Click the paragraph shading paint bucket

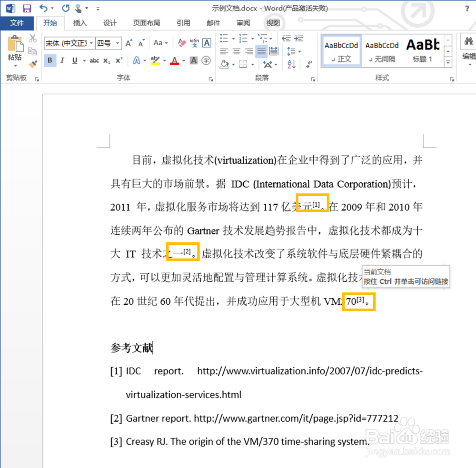pos(224,64)
